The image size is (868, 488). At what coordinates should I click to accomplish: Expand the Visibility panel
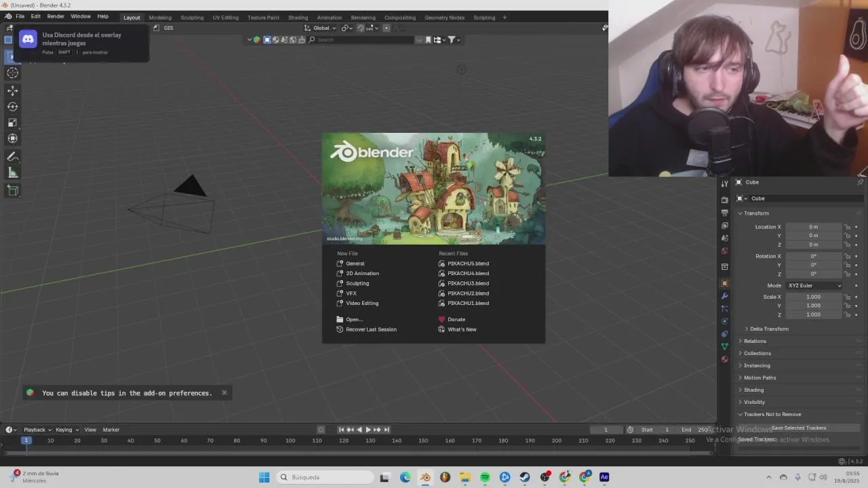[753, 402]
